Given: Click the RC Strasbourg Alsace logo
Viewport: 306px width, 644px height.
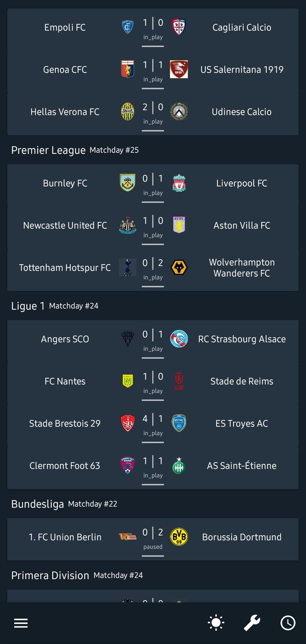Looking at the screenshot, I should click(x=180, y=339).
